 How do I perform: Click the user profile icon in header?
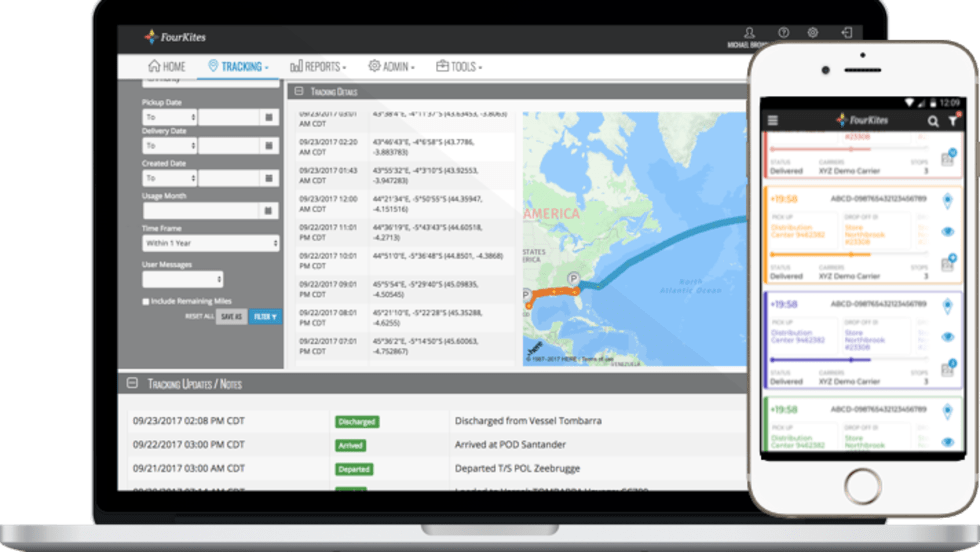[751, 33]
